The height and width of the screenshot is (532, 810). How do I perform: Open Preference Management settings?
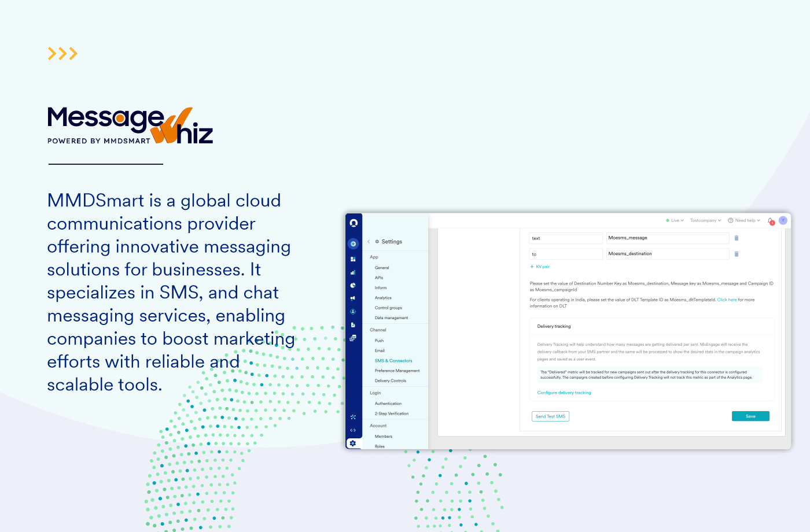click(x=397, y=371)
